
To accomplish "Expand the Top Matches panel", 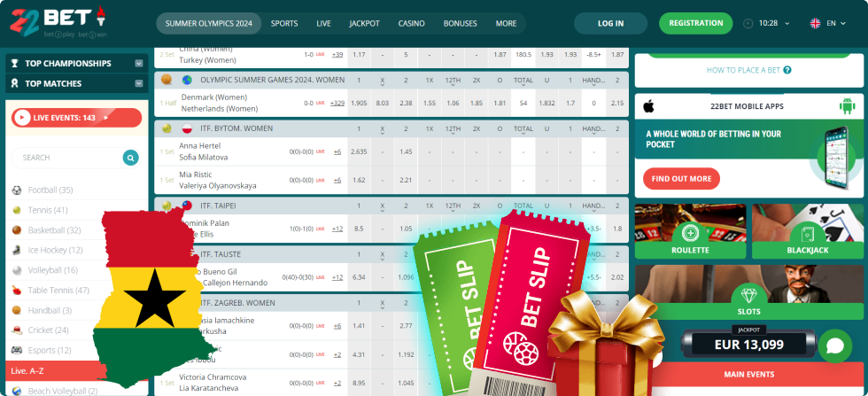I will click(x=77, y=83).
